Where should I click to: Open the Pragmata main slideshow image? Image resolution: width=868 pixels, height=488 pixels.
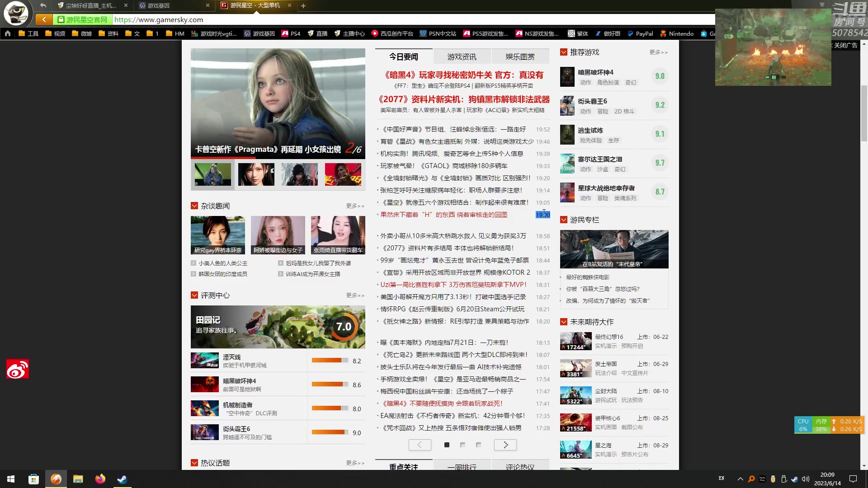278,103
